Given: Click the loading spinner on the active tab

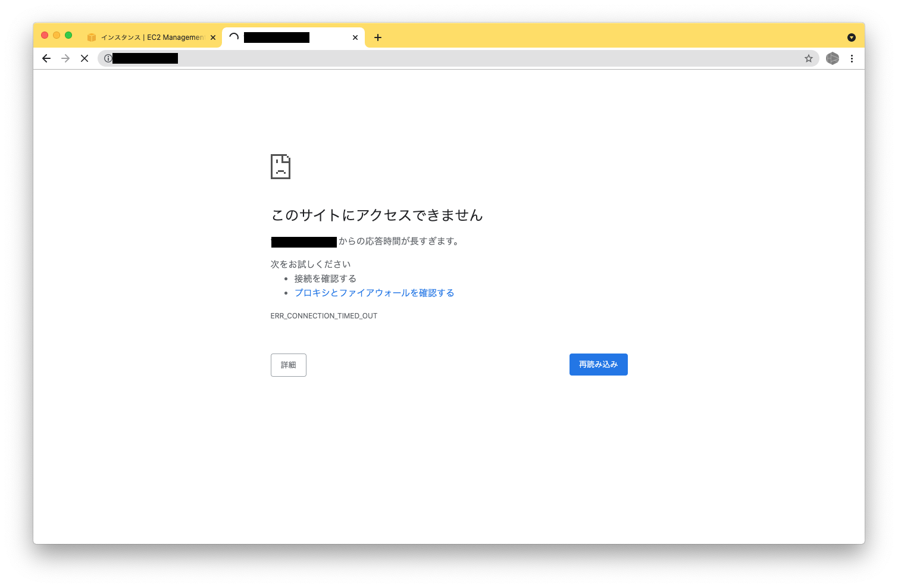Looking at the screenshot, I should click(x=233, y=37).
